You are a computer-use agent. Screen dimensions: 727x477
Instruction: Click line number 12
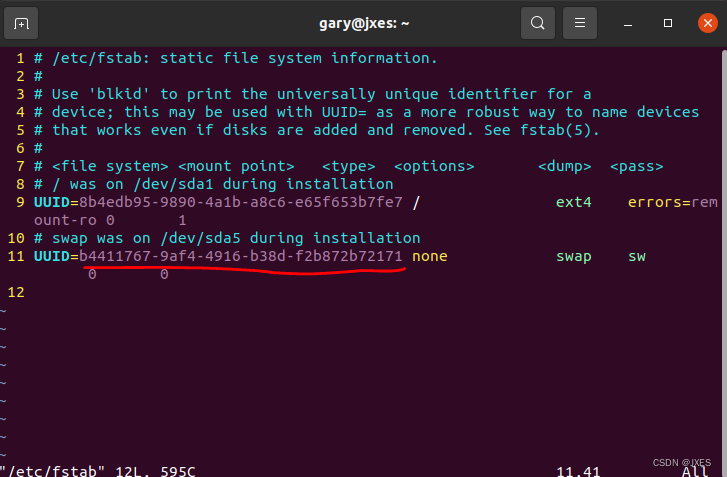coord(16,293)
